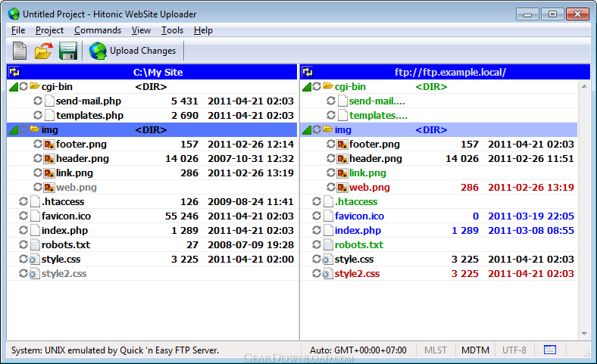
Task: Open the Commands menu
Action: coord(98,30)
